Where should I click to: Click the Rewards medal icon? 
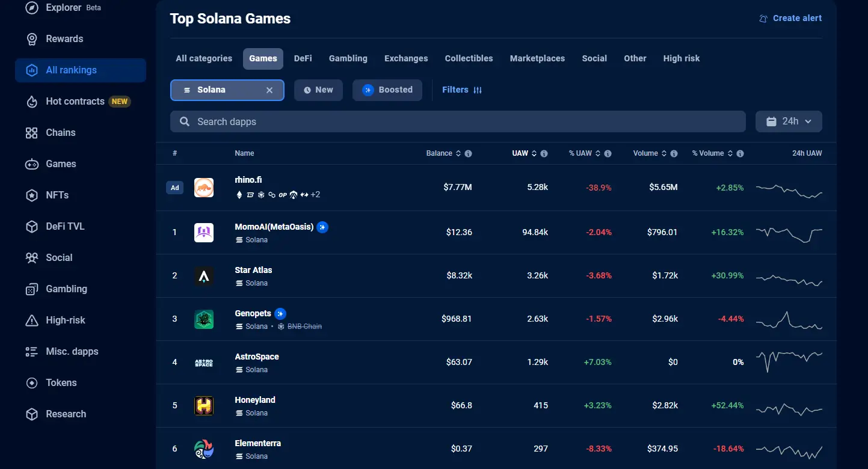point(31,38)
